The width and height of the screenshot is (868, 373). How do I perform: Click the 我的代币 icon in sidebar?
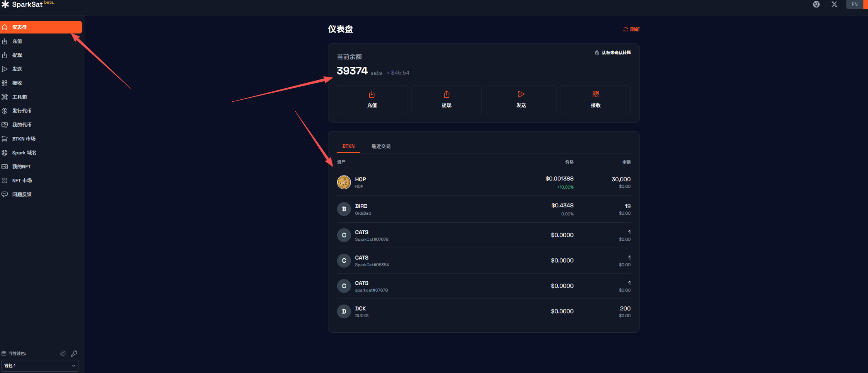4,125
